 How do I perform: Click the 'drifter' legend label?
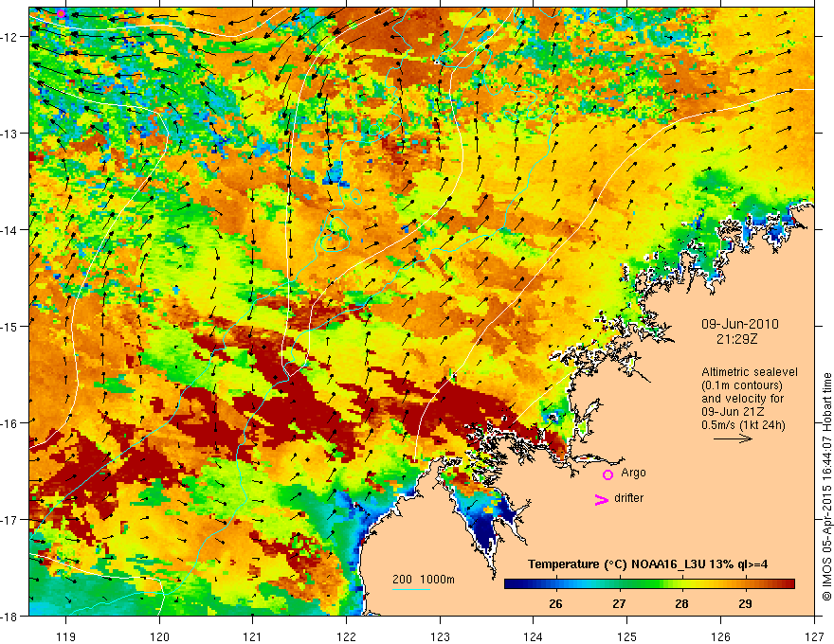628,498
